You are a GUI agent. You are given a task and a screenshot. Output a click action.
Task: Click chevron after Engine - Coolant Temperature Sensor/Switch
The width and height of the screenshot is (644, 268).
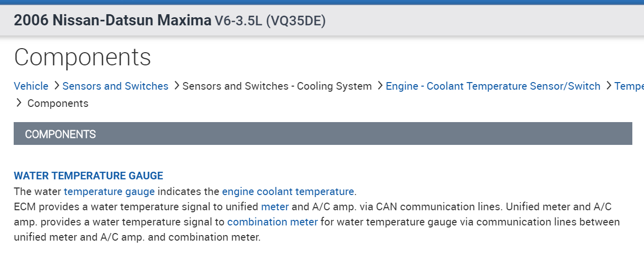point(609,86)
